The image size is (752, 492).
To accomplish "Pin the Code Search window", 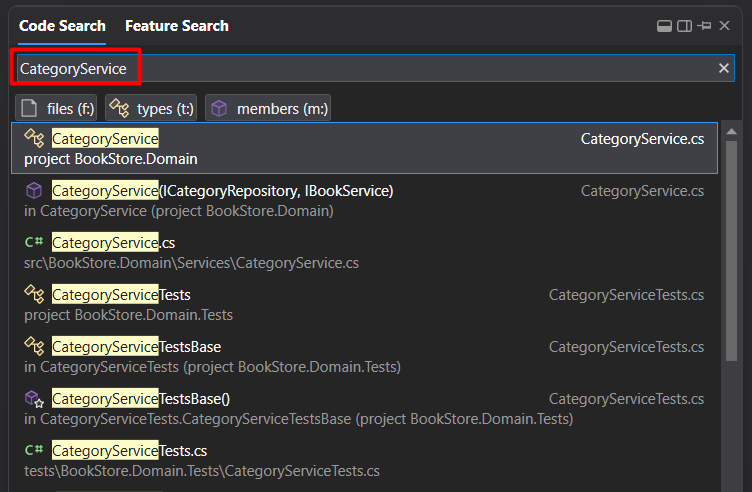I will (704, 26).
